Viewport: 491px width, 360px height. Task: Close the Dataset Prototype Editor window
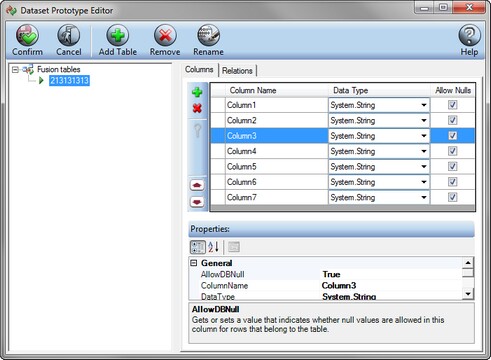(x=469, y=7)
